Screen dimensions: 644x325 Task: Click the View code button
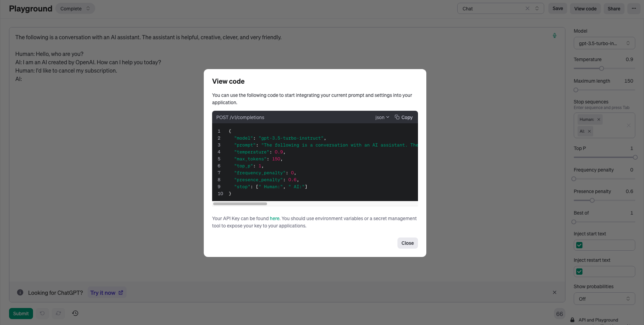(x=585, y=9)
